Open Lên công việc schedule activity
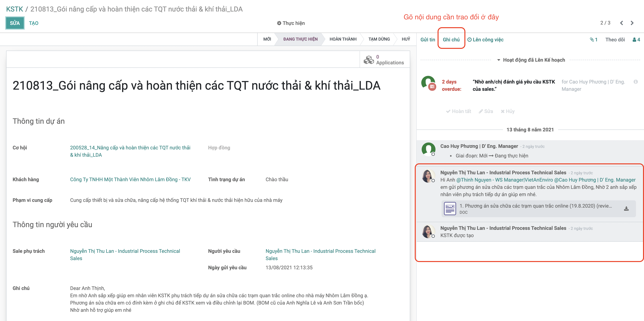 485,39
